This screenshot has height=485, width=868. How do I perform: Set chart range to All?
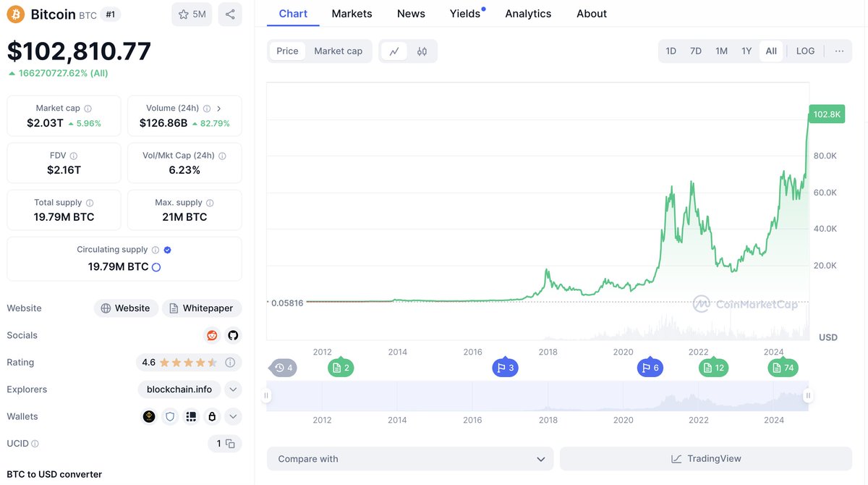[771, 51]
